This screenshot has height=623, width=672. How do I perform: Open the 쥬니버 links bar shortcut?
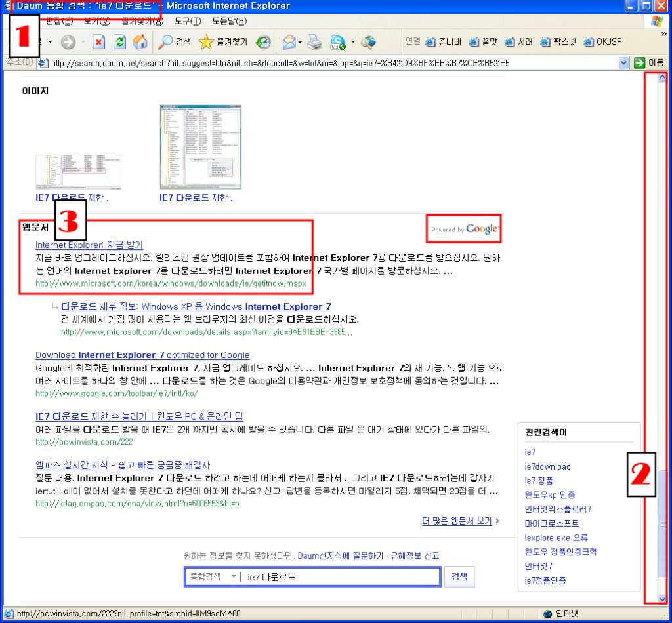[x=443, y=41]
